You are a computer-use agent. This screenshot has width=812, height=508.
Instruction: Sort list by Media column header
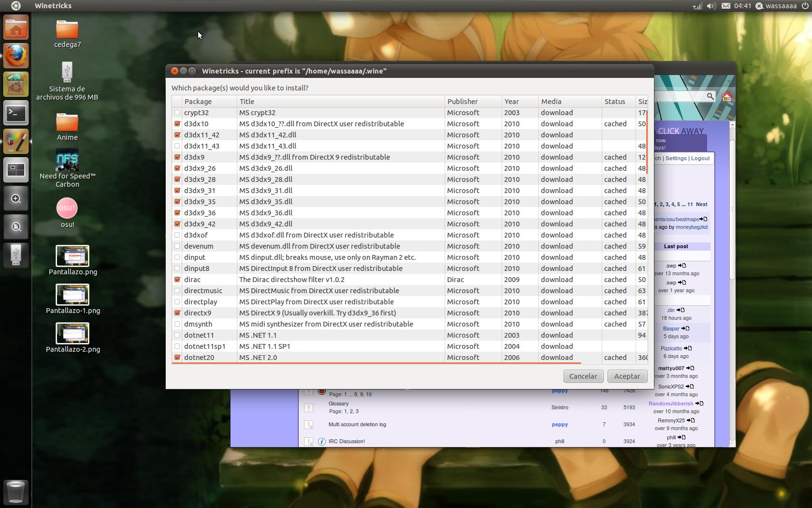point(570,102)
